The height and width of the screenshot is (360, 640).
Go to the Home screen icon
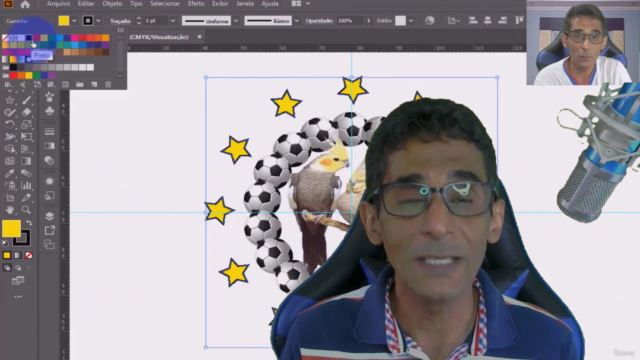[x=25, y=4]
